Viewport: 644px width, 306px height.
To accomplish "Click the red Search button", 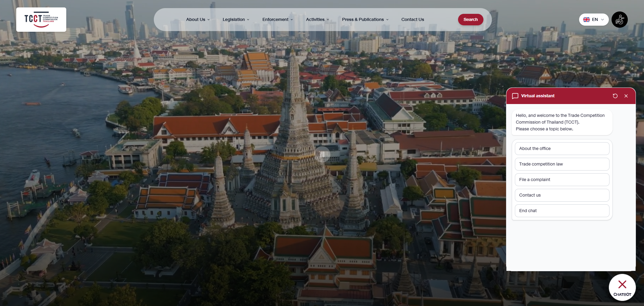I will tap(471, 20).
